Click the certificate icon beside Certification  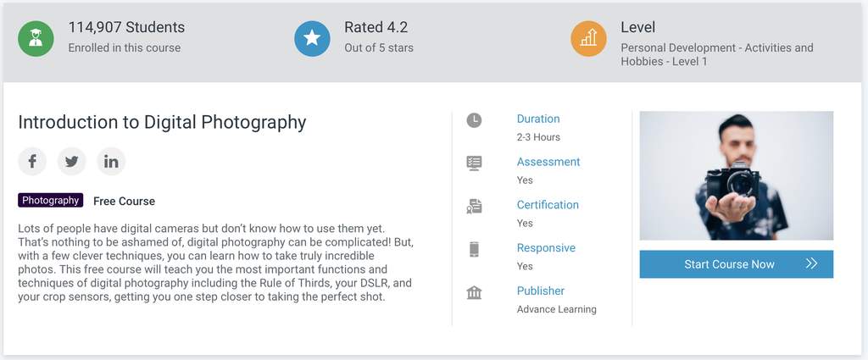(x=474, y=207)
